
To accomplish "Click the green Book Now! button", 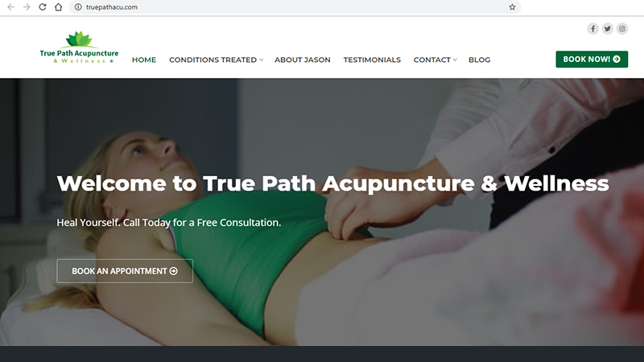I will [x=592, y=59].
